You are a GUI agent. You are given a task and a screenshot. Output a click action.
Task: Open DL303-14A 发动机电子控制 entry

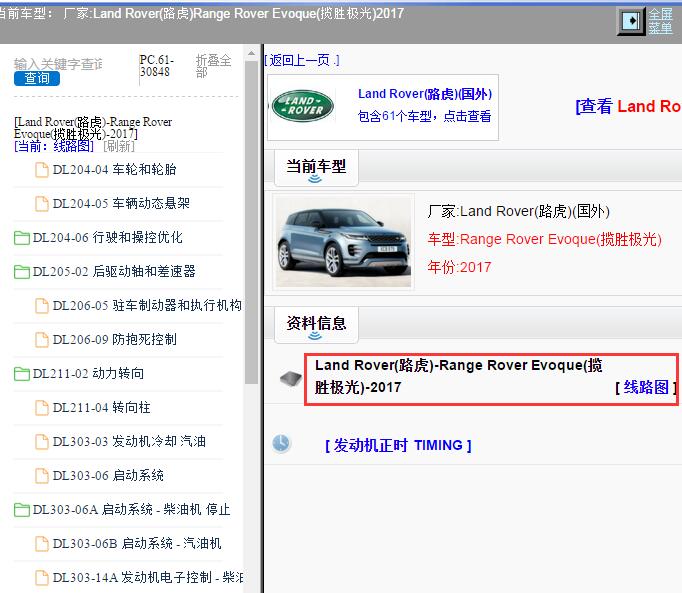tap(147, 577)
